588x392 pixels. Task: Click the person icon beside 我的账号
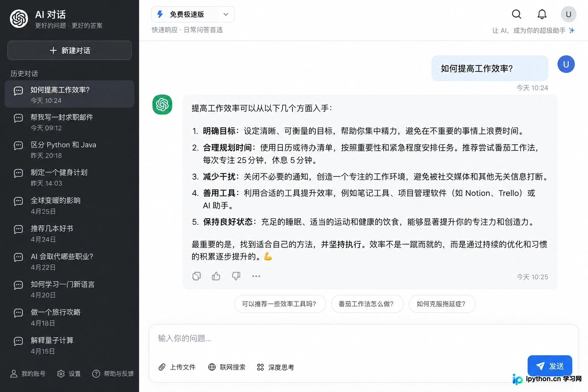(x=14, y=374)
